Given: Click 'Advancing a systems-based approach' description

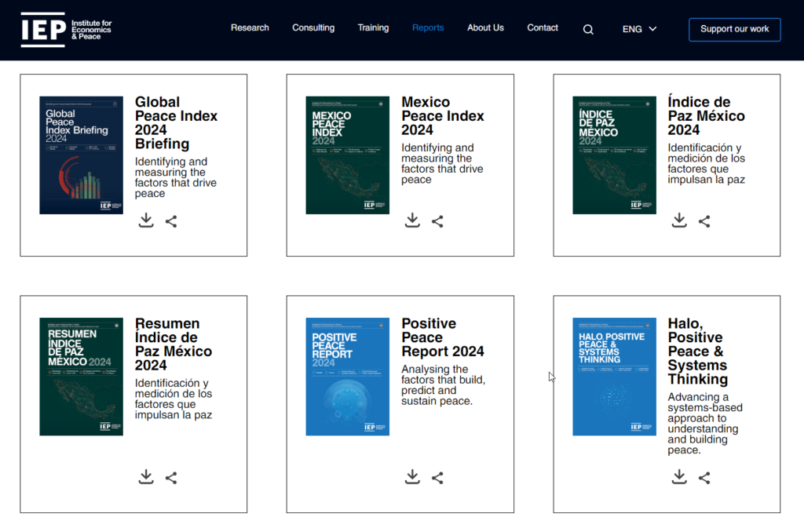Looking at the screenshot, I should coord(705,424).
